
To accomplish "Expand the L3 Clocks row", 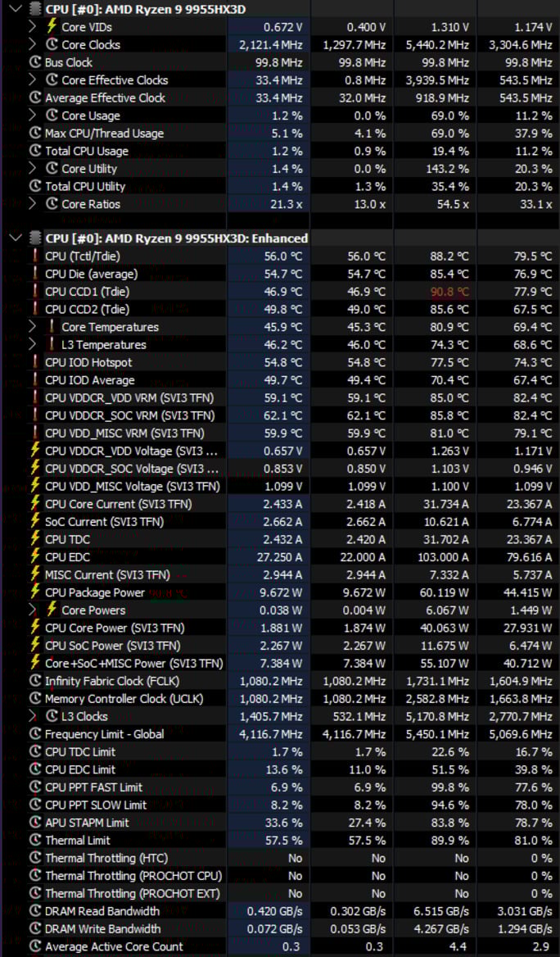I will pos(32,716).
